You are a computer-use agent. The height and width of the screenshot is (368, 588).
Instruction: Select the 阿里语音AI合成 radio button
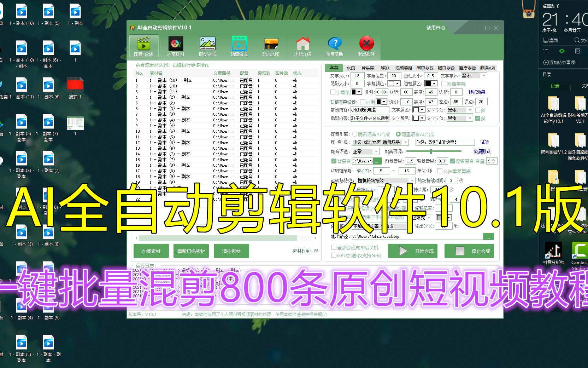click(x=398, y=134)
